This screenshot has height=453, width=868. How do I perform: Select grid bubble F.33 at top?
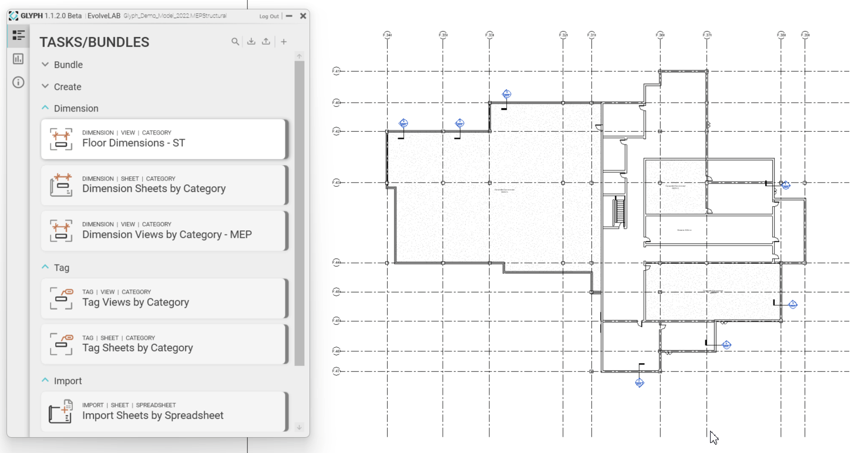(x=490, y=35)
